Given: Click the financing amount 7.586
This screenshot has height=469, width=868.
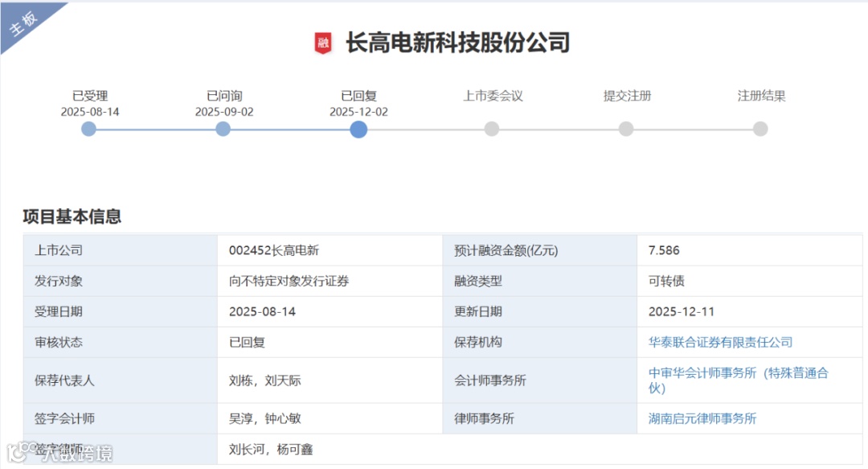Looking at the screenshot, I should point(664,250).
